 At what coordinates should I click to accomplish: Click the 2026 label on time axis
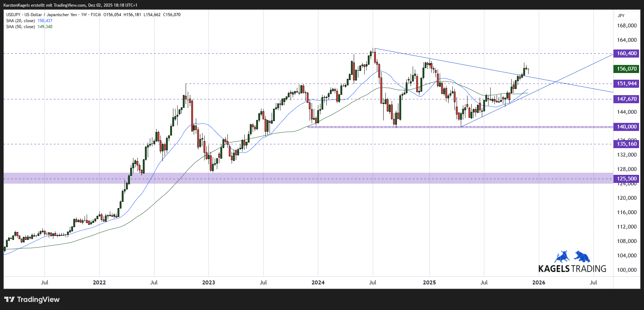[539, 283]
